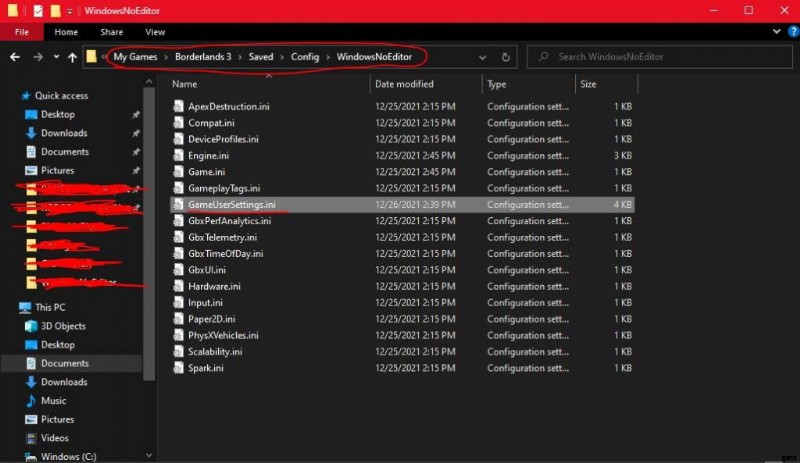Select the GameUserSettings.ini file
Image resolution: width=800 pixels, height=463 pixels.
[231, 204]
